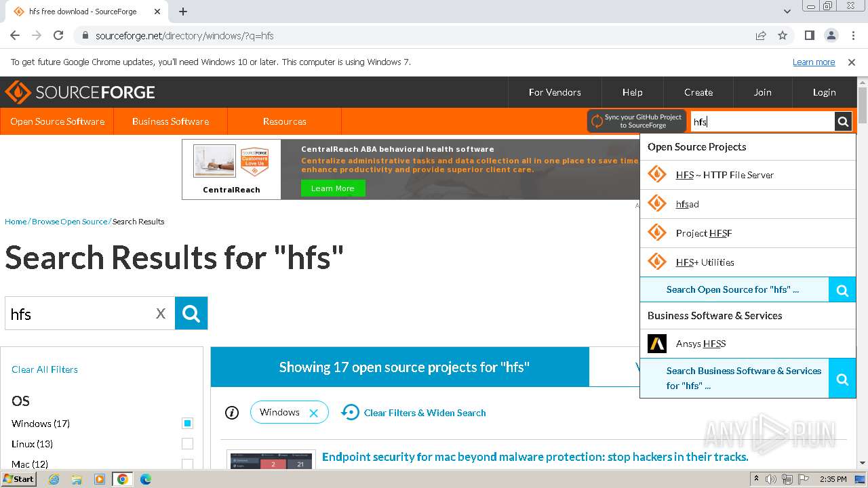868x488 pixels.
Task: Open Internet Explorer from the taskbar
Action: click(54, 479)
